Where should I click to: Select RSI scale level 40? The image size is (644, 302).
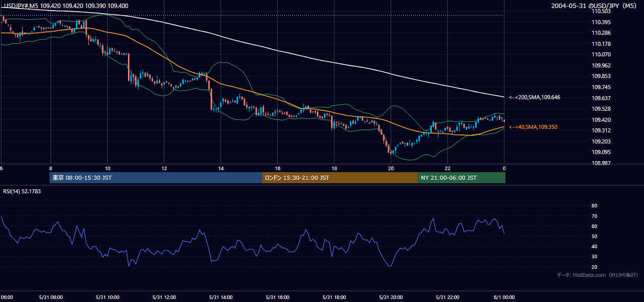pos(594,246)
